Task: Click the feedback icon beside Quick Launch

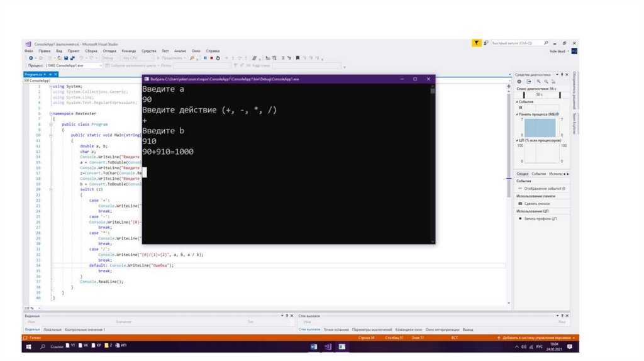Action: coord(486,43)
